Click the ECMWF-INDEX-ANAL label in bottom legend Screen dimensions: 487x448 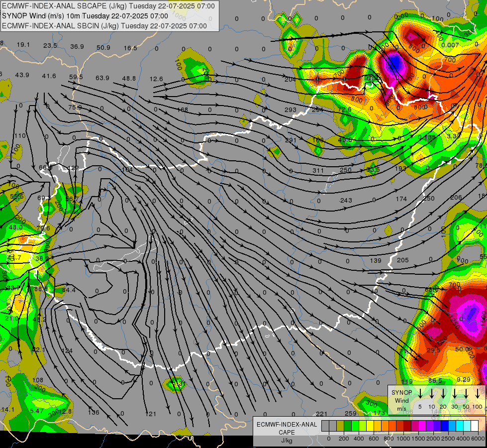click(287, 425)
